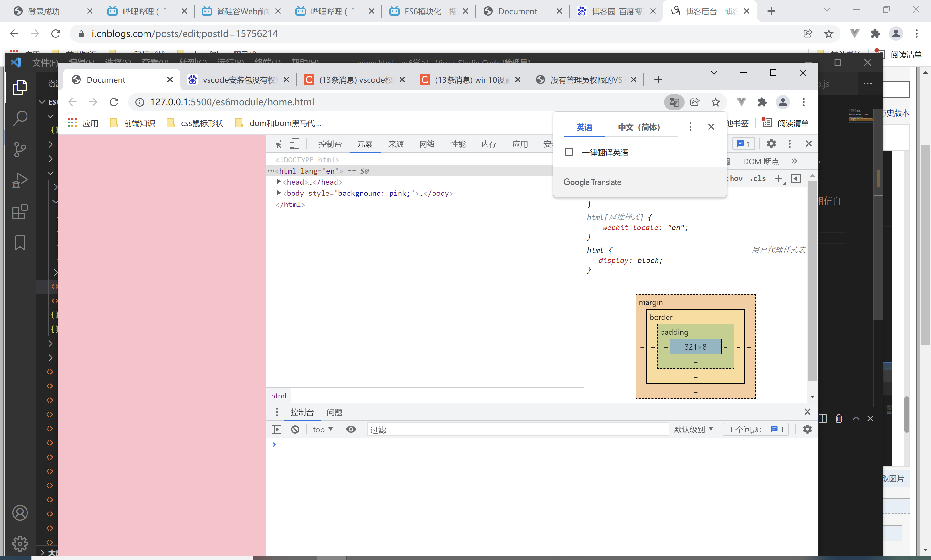Open extensions puzzle icon in front Chrome

pyautogui.click(x=762, y=102)
